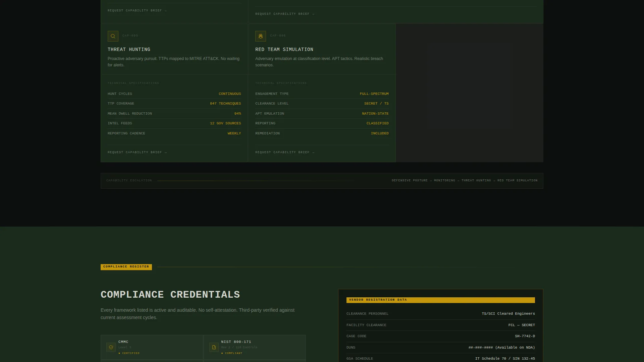This screenshot has height=362, width=644.
Task: Open the CMMC Level 3 credential card
Action: [x=152, y=347]
